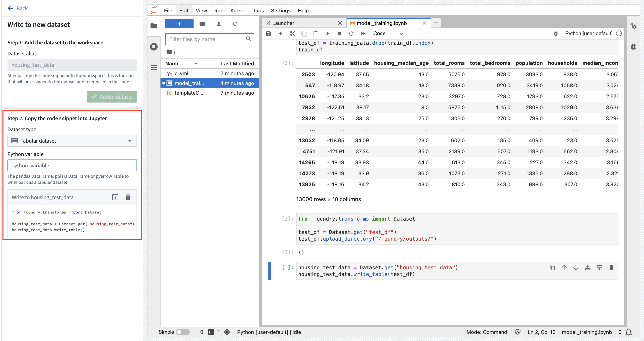
Task: Close the model_training.ipynb tab
Action: (424, 23)
